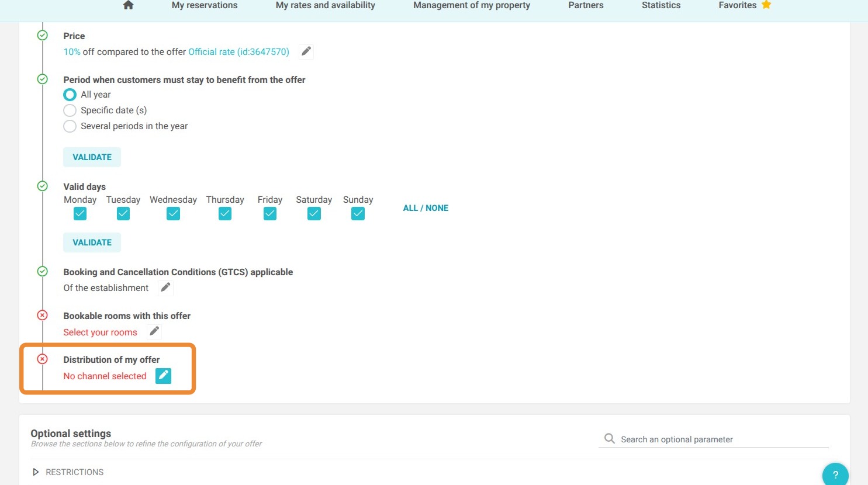868x485 pixels.
Task: Open My rates and availability menu
Action: tap(326, 5)
